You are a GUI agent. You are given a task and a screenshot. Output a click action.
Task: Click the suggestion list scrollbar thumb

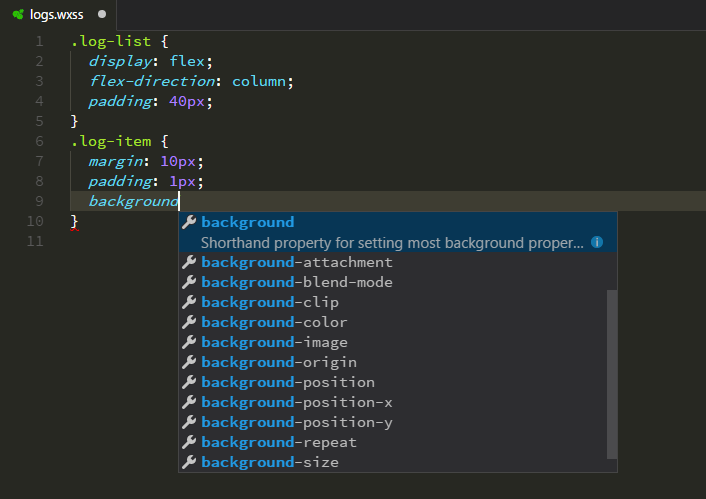(612, 374)
